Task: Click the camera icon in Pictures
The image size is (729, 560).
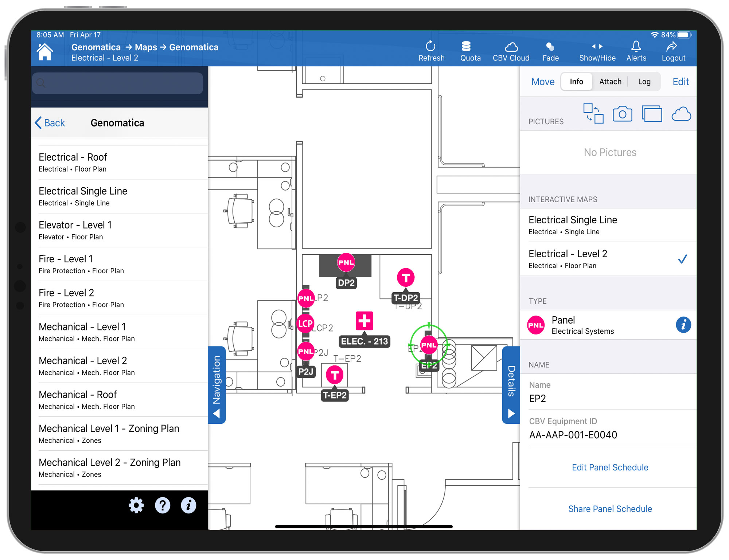Action: click(622, 114)
